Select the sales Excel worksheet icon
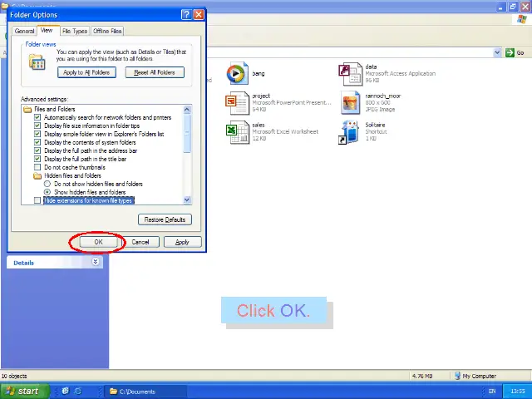532x399 pixels. tap(237, 131)
